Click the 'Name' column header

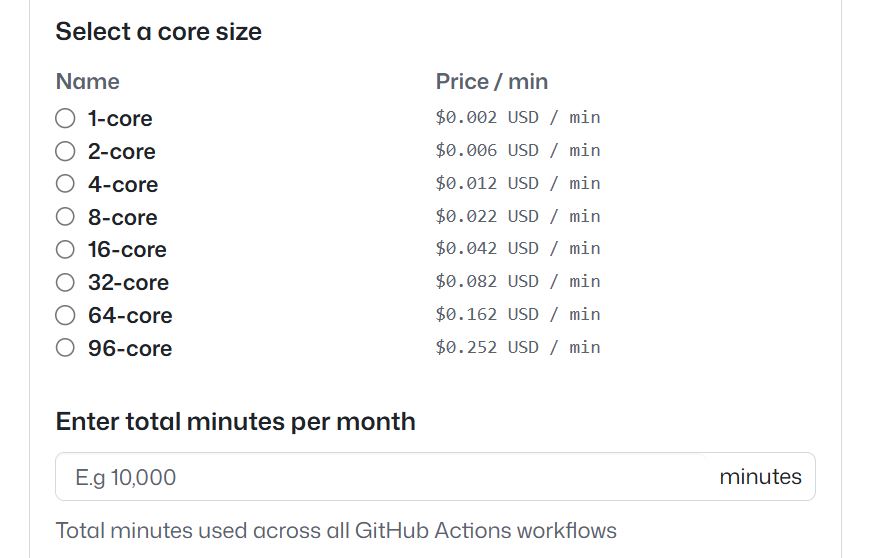(87, 82)
